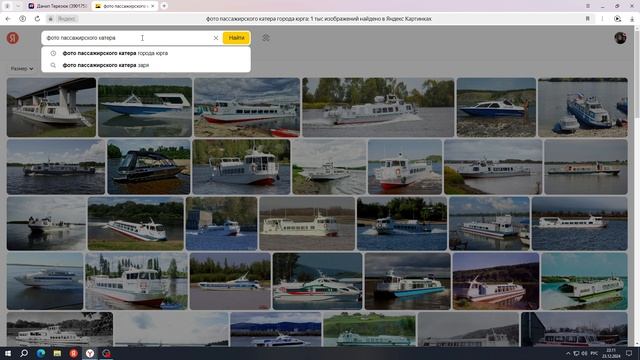Image resolution: width=640 pixels, height=360 pixels.
Task: Open the fast white boat with trees thumbnail
Action: (x=378, y=107)
